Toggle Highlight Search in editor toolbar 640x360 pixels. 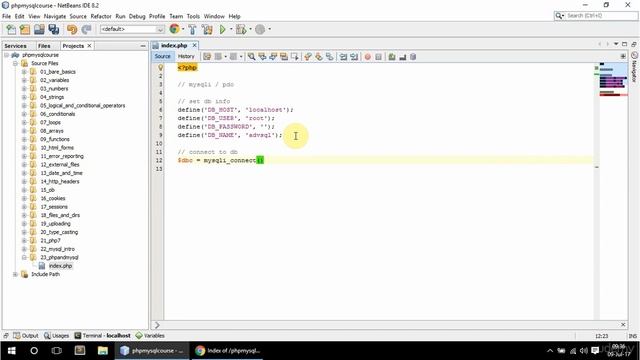click(284, 57)
